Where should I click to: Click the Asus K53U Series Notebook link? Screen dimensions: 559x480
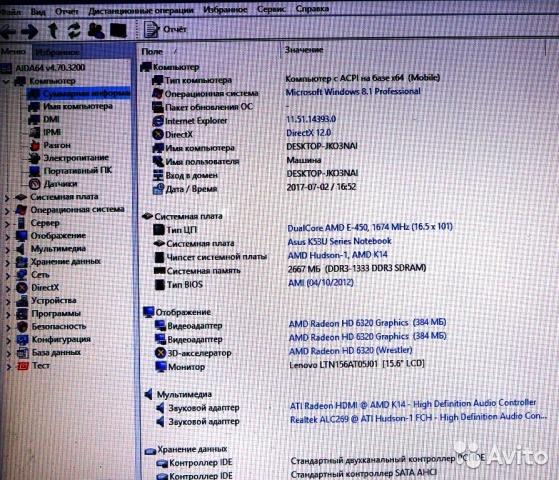pos(339,241)
